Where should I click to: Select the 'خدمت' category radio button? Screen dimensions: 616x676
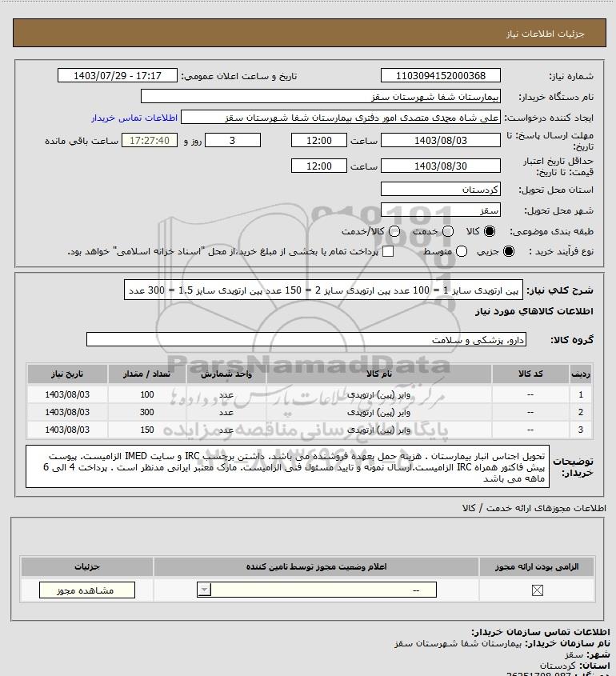click(x=448, y=231)
